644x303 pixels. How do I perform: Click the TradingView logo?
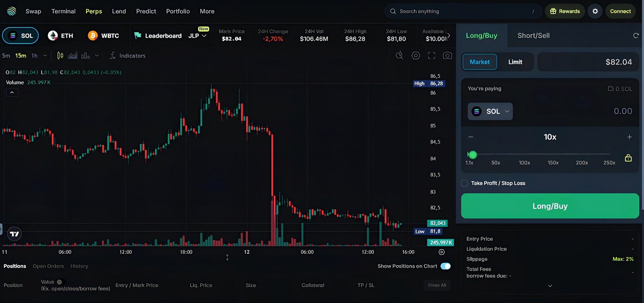click(14, 234)
